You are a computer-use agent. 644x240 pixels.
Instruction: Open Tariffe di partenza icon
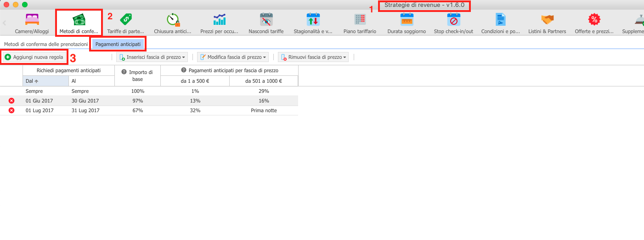coord(126,19)
